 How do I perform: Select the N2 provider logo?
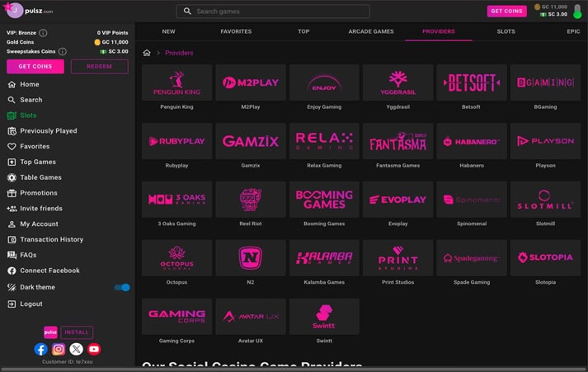[x=251, y=258]
